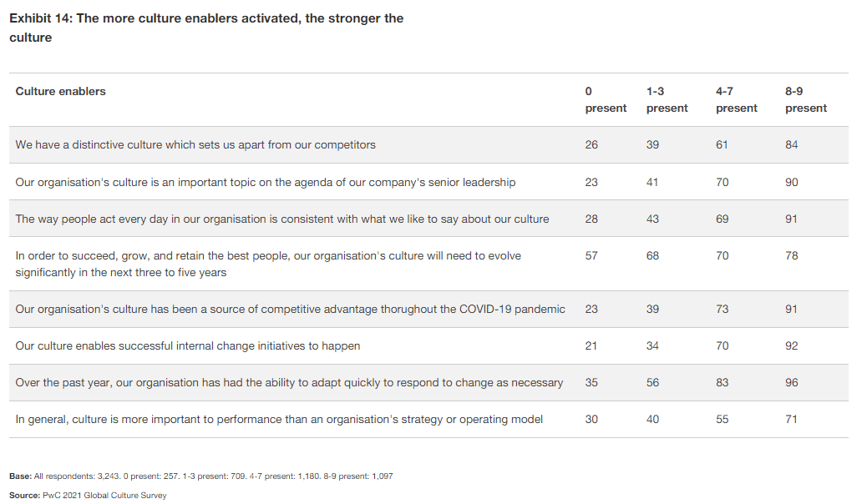The width and height of the screenshot is (867, 504).
Task: Click the internal change initiatives row text
Action: click(188, 345)
